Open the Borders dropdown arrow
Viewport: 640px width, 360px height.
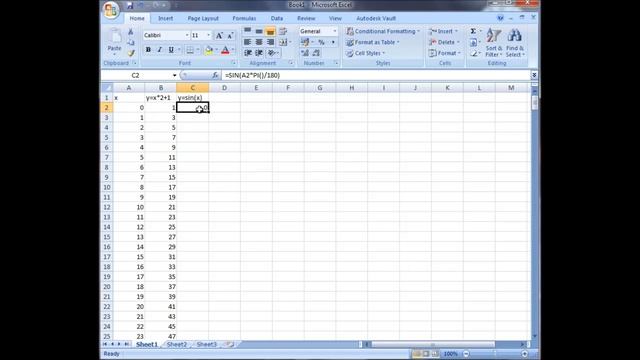[198, 50]
